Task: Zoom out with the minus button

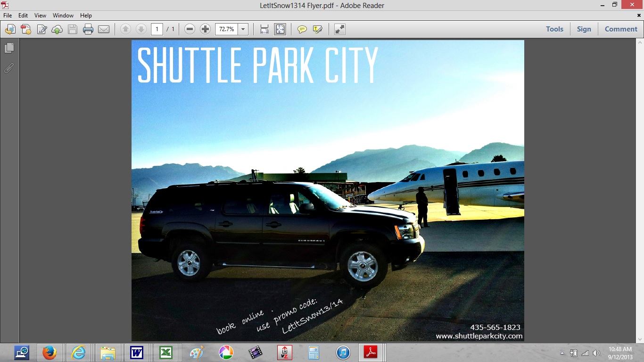Action: (x=190, y=29)
